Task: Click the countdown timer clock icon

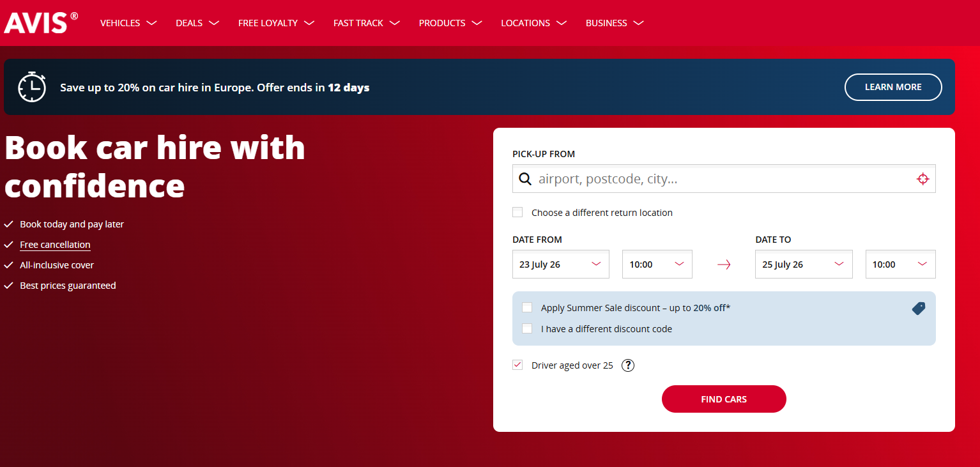Action: [x=32, y=87]
